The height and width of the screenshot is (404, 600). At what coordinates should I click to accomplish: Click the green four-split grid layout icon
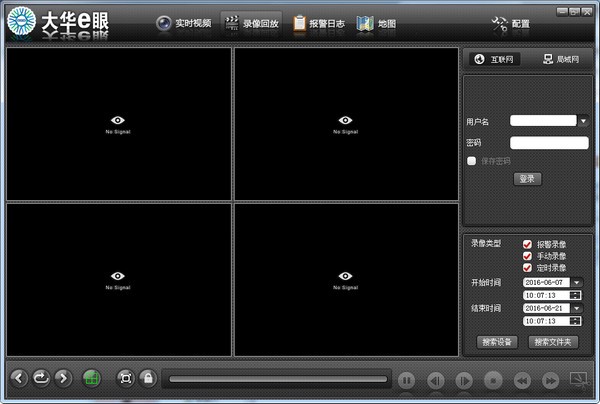[x=91, y=378]
